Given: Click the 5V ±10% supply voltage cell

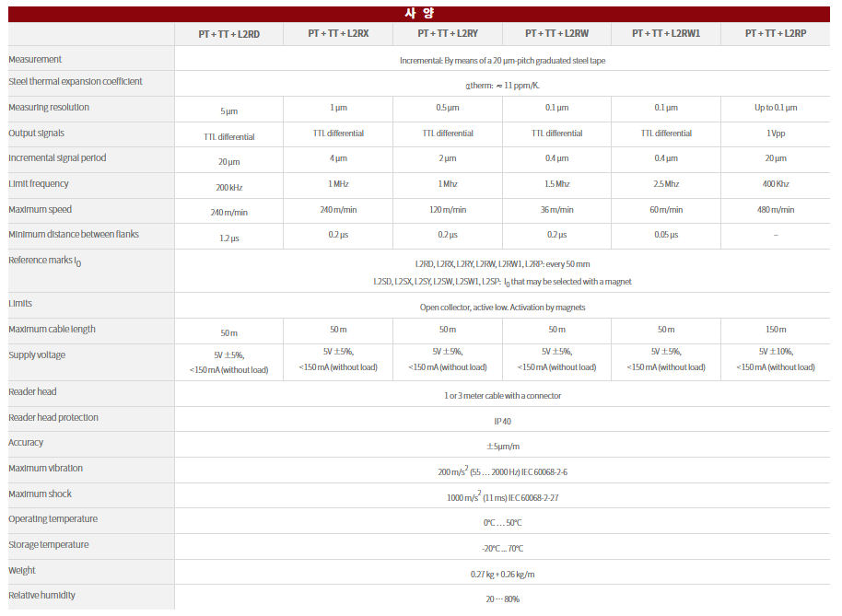Looking at the screenshot, I should click(x=776, y=359).
